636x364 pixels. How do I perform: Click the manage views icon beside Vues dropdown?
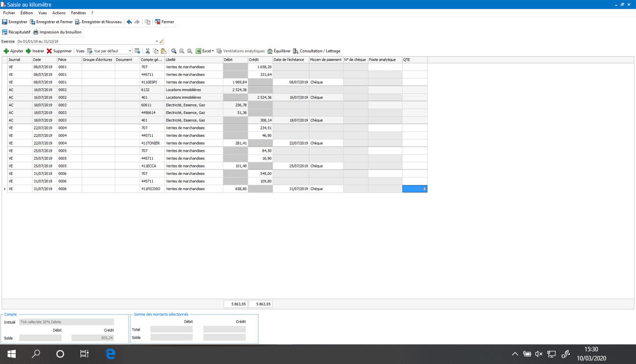137,51
